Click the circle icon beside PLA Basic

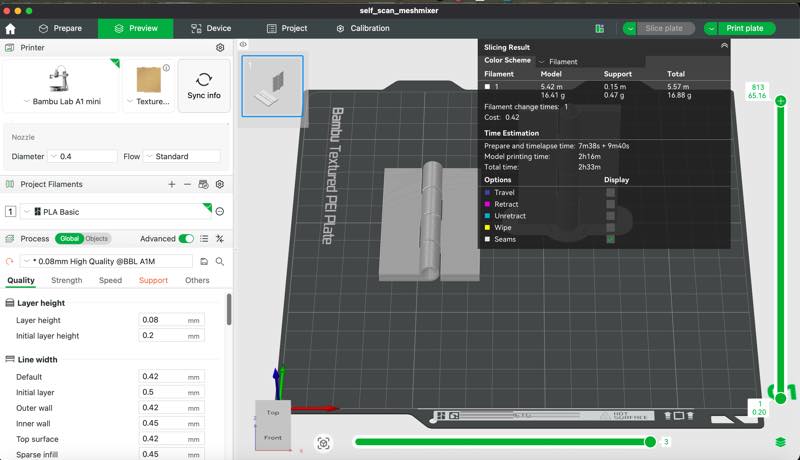click(x=220, y=211)
